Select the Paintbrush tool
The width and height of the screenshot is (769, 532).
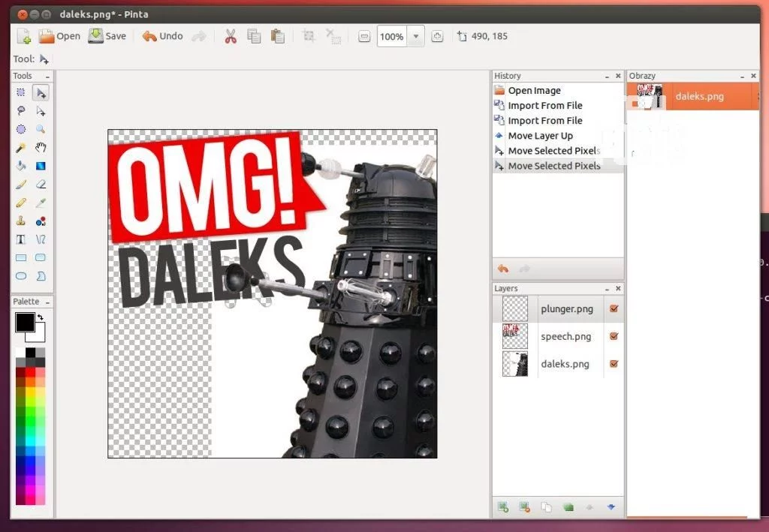[20, 184]
